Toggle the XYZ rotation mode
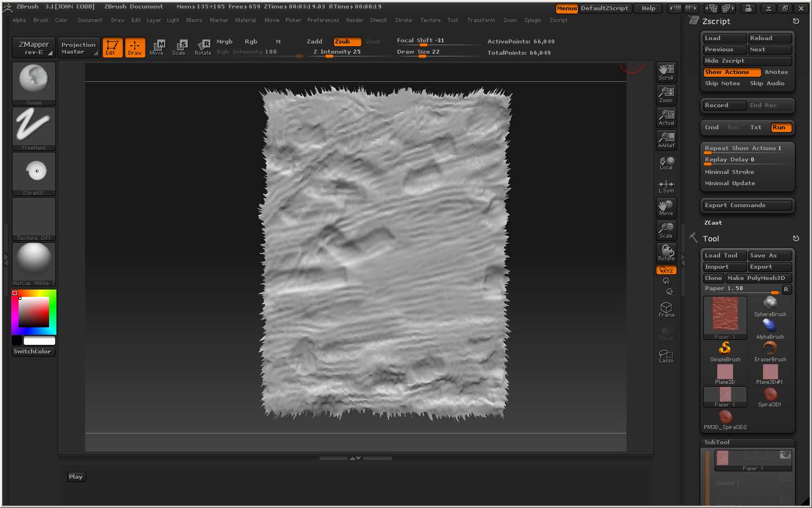 click(666, 270)
